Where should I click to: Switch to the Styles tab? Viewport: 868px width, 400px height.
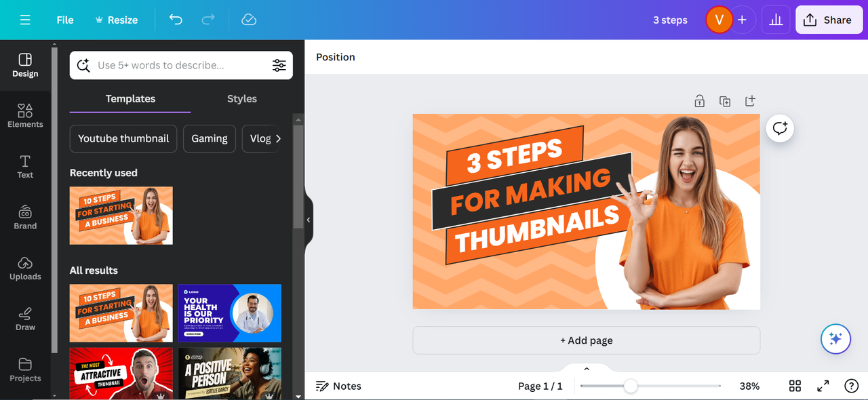click(x=242, y=99)
